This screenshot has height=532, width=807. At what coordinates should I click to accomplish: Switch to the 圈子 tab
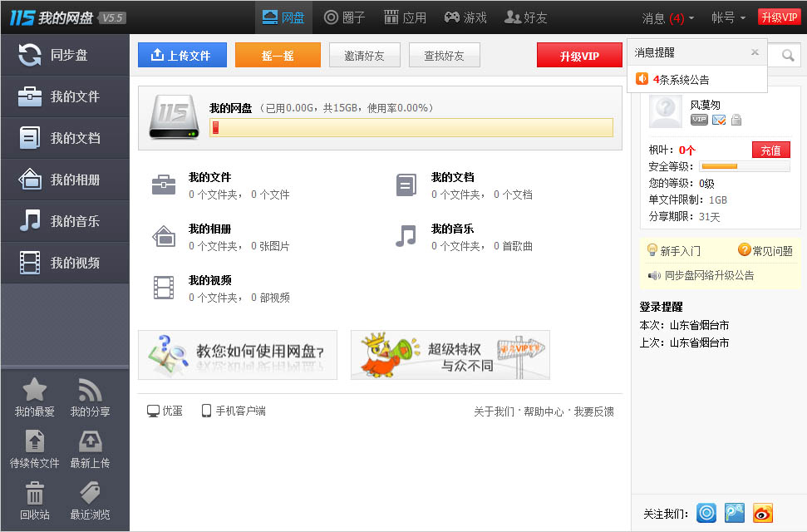(x=344, y=18)
